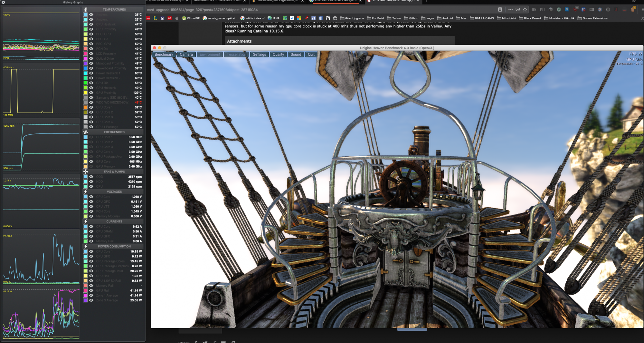Open the IANA bookmark

pos(274,18)
